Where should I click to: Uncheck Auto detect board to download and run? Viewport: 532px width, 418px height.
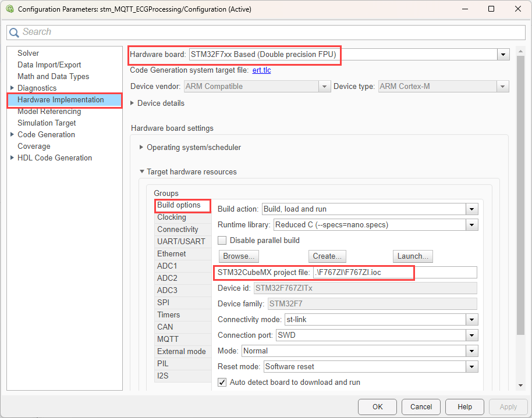point(222,382)
